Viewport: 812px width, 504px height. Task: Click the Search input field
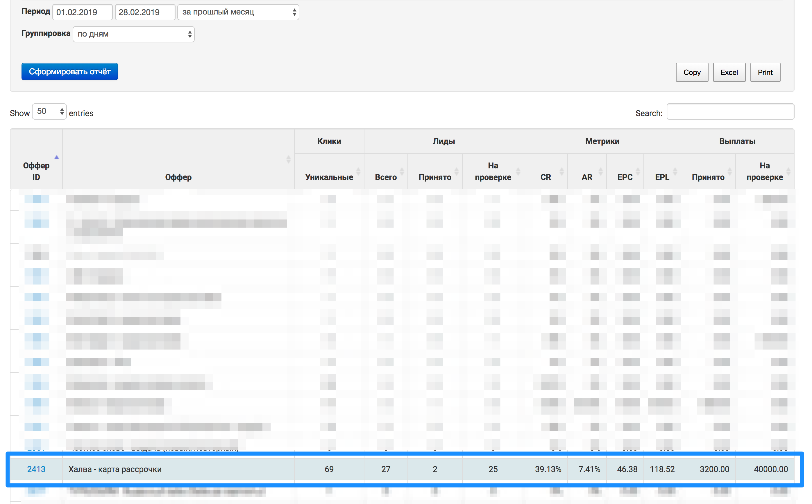click(730, 112)
